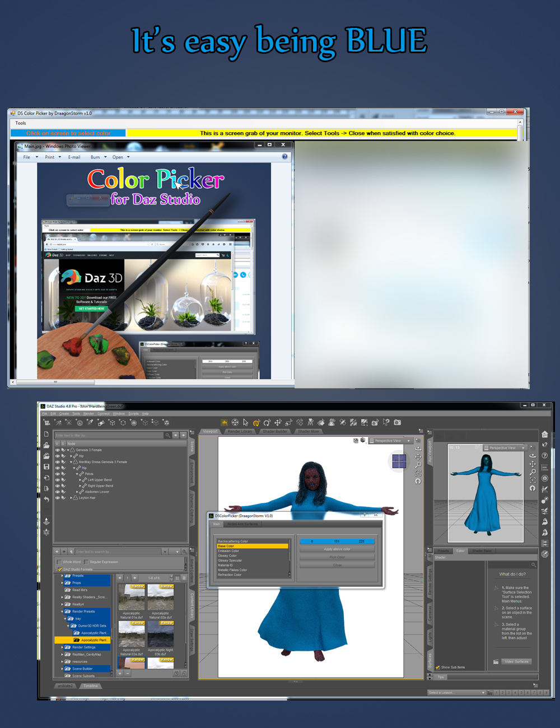Click the blue RGB color bar 0 151 225
Screen dimensions: 560x728
pyautogui.click(x=337, y=542)
